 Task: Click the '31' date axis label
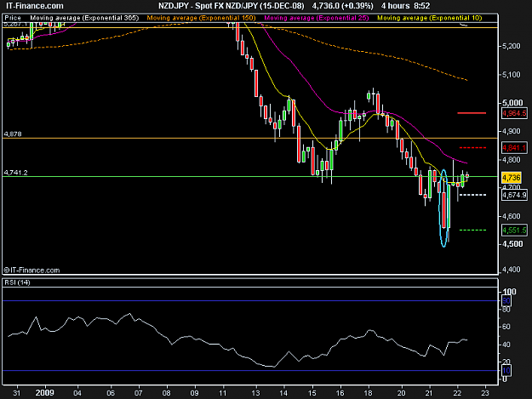(17, 393)
